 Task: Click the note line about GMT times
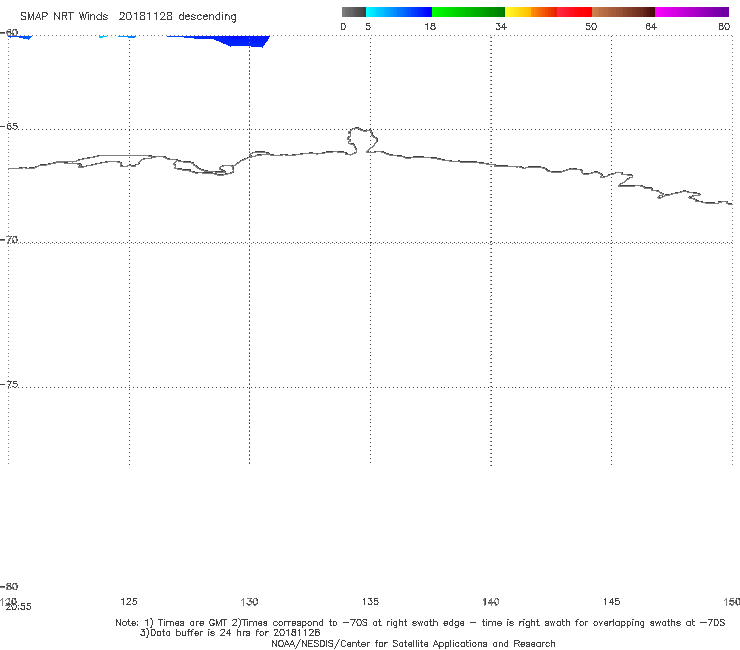420,623
